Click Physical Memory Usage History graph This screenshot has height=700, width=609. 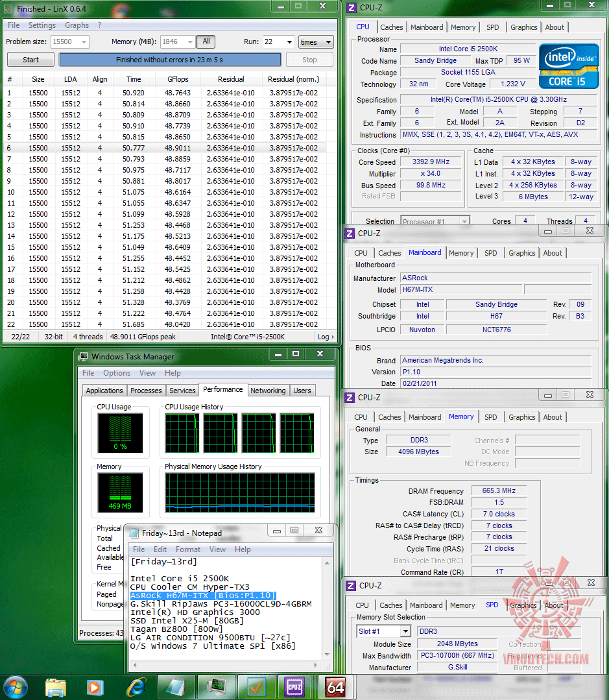(x=240, y=492)
